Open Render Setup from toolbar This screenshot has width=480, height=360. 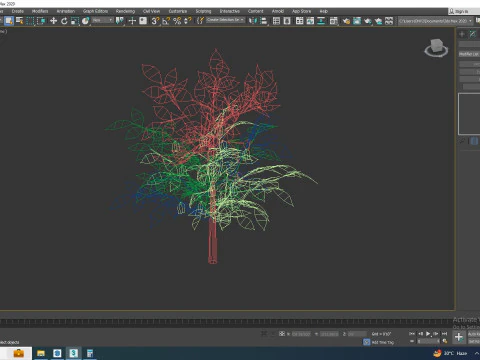click(x=357, y=21)
